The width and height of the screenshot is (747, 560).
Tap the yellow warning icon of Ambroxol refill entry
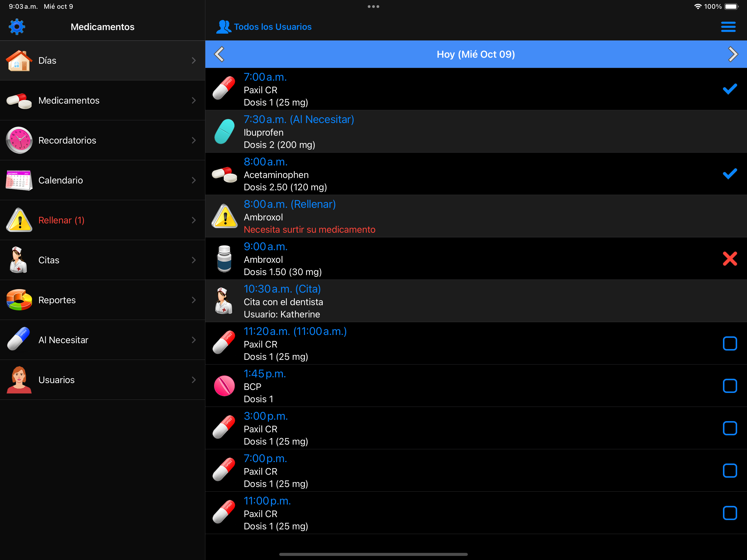click(x=224, y=216)
